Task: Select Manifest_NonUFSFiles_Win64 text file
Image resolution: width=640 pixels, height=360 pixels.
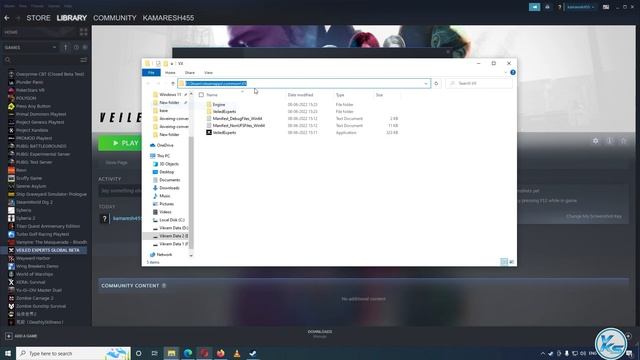Action: point(236,125)
